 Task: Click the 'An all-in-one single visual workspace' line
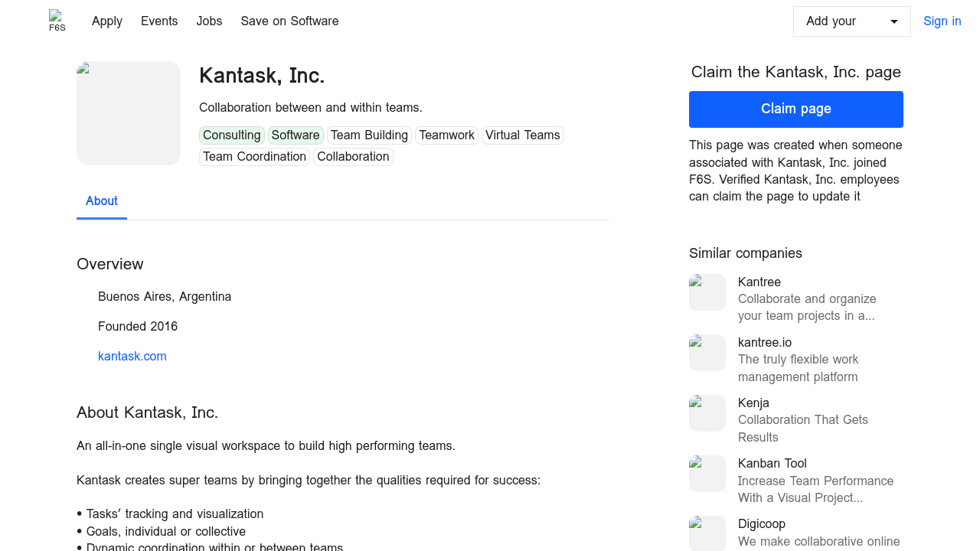(266, 446)
